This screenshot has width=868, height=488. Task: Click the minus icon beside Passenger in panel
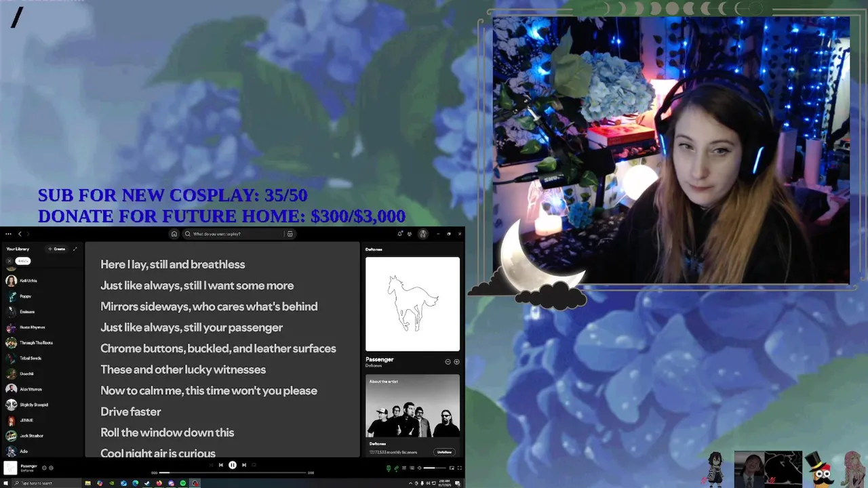click(448, 362)
